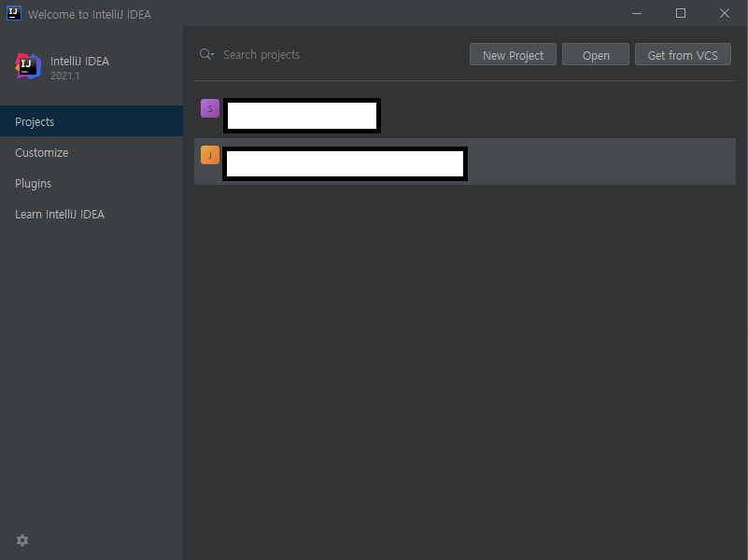
Task: Go to the Plugins section
Action: coord(92,184)
